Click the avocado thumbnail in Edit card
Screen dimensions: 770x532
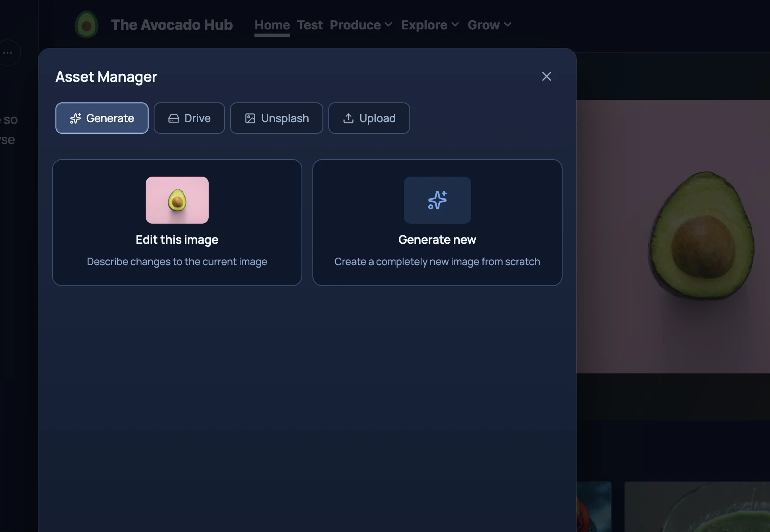(177, 200)
